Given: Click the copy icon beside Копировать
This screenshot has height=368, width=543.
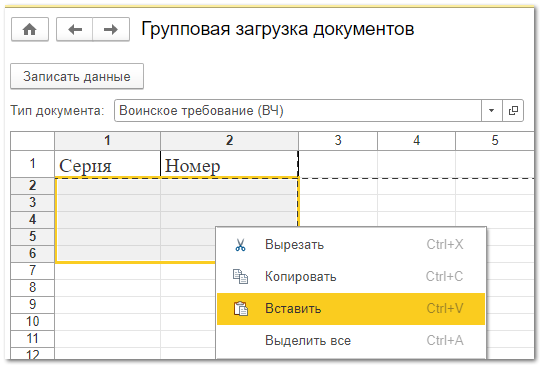Looking at the screenshot, I should [x=240, y=277].
